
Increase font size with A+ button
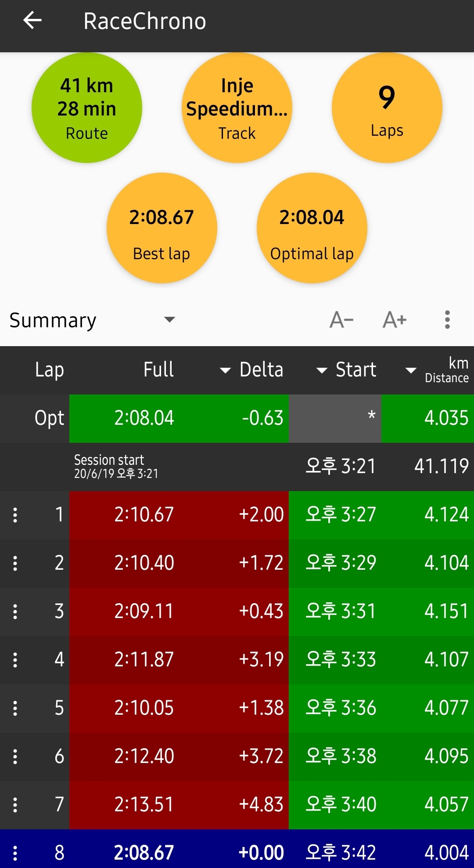coord(395,320)
